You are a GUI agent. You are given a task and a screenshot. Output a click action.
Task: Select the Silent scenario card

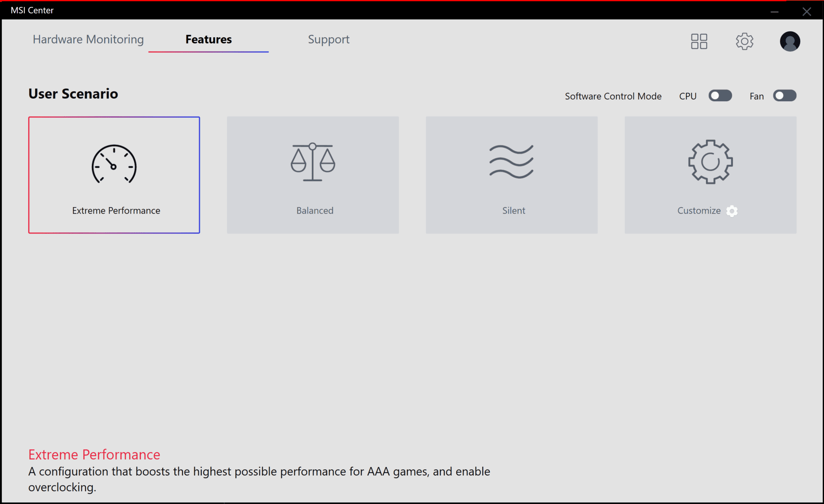pos(512,175)
